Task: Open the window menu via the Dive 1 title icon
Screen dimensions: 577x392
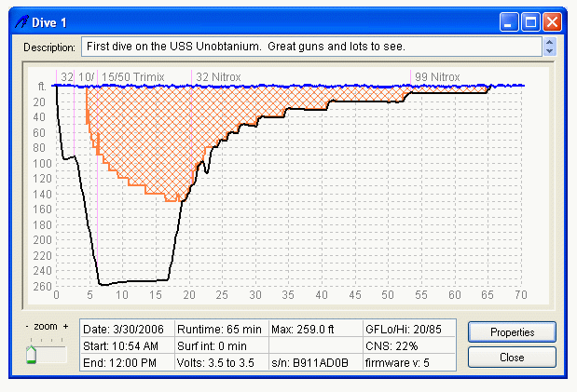Action: pos(20,20)
